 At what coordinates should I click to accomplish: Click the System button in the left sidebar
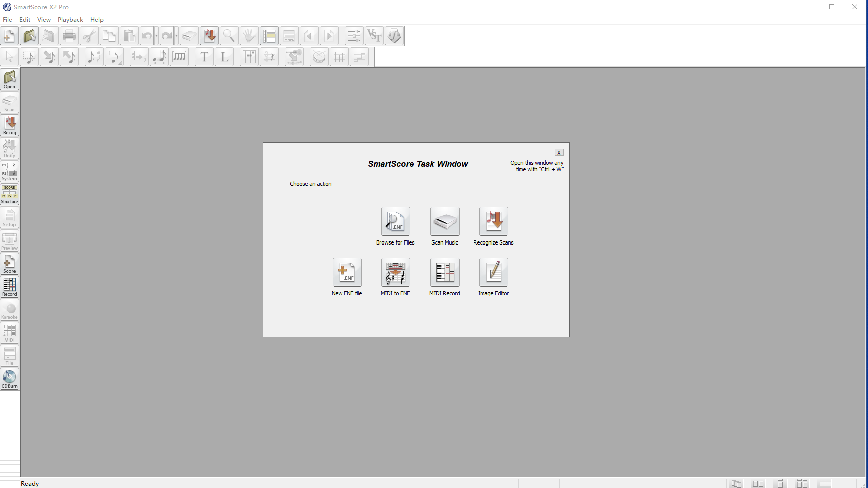tap(10, 171)
